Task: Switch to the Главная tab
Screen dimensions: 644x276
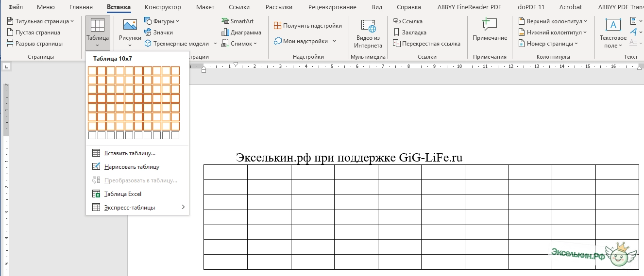Action: tap(81, 7)
